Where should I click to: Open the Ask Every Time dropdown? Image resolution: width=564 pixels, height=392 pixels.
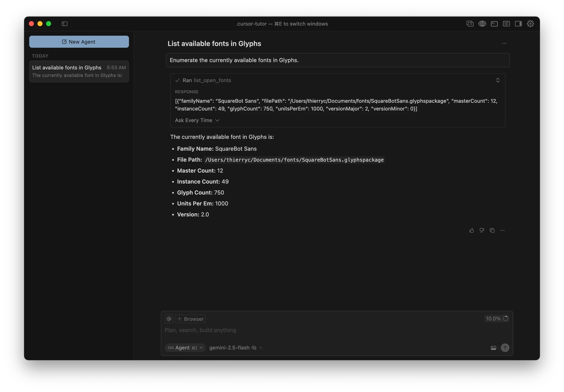(197, 120)
